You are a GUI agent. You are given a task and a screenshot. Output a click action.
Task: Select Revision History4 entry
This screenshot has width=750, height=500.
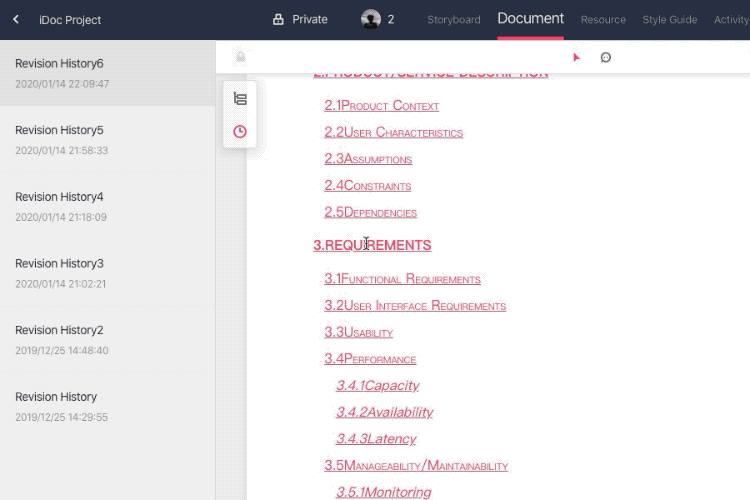[108, 206]
